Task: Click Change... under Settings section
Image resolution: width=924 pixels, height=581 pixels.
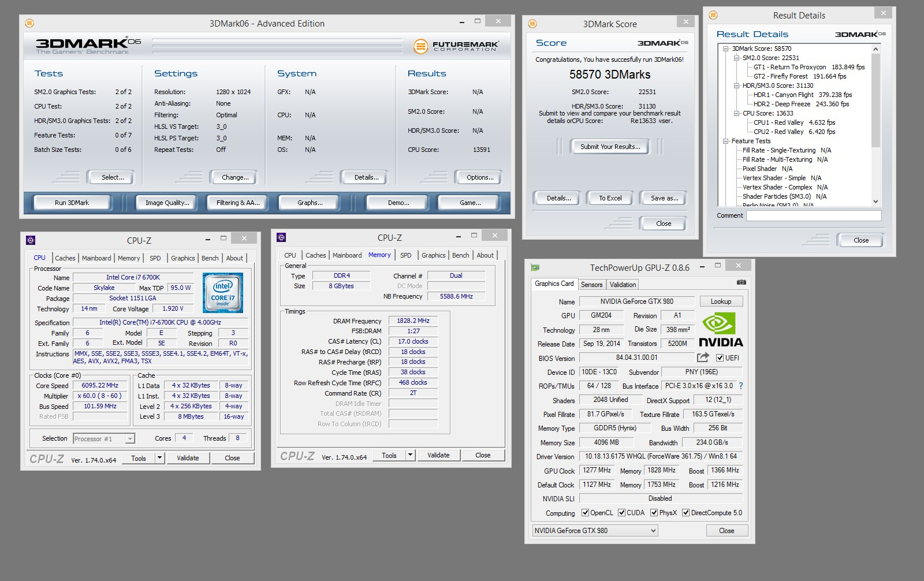Action: [x=235, y=177]
